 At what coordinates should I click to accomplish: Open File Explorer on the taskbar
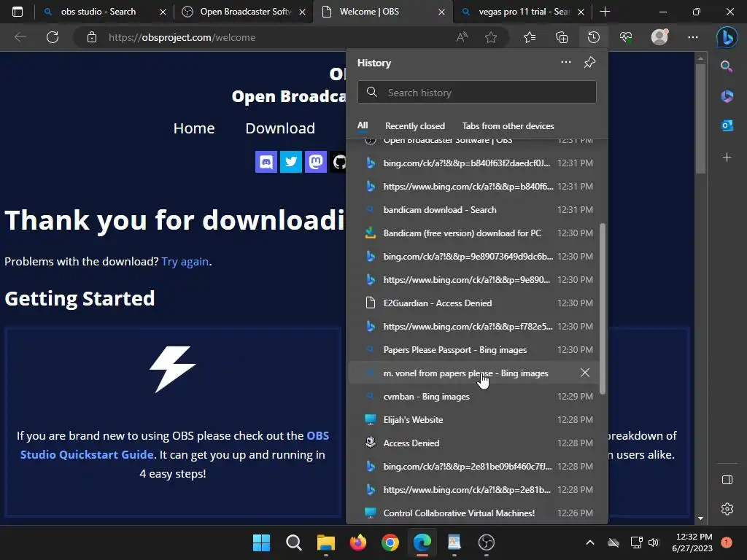coord(326,542)
